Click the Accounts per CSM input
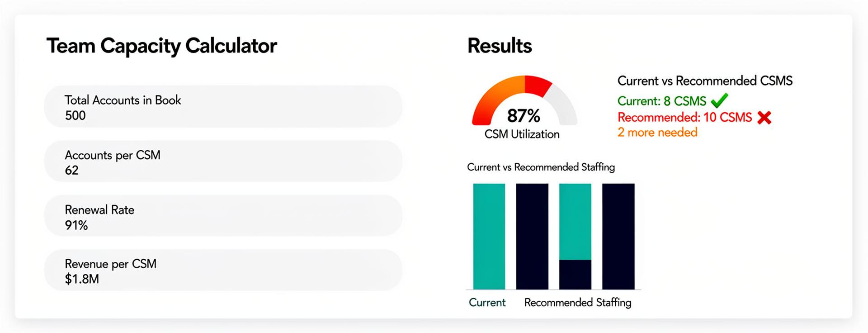 [223, 162]
